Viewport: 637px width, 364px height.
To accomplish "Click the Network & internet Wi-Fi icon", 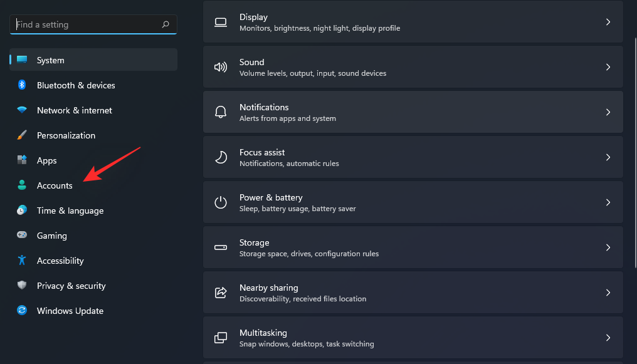I will point(22,110).
